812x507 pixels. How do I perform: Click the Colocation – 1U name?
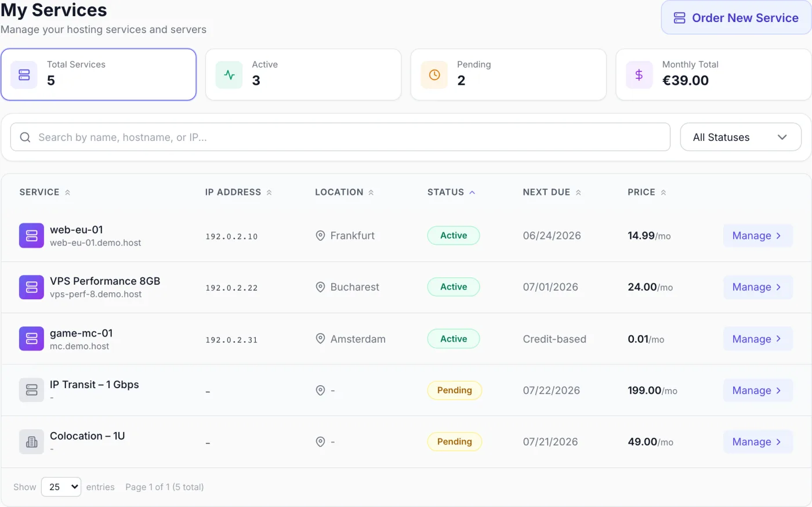click(x=88, y=436)
